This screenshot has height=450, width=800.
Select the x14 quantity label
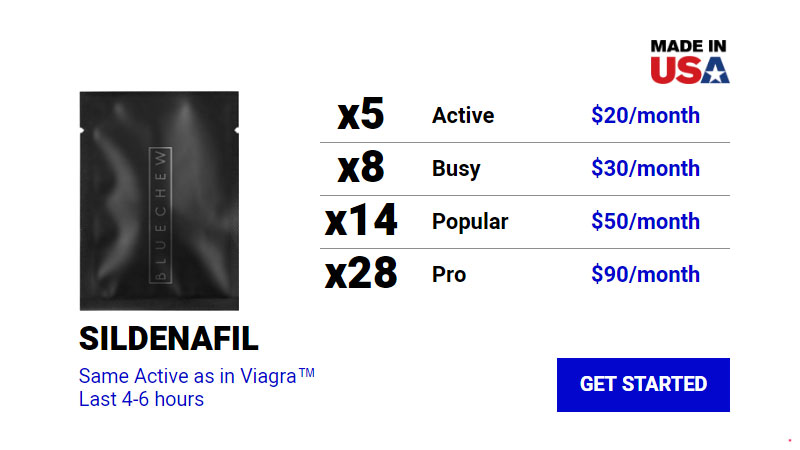[x=361, y=220]
